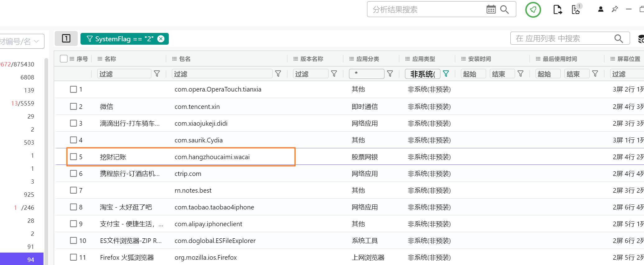
Task: Click install time 起始 field
Action: tap(473, 74)
